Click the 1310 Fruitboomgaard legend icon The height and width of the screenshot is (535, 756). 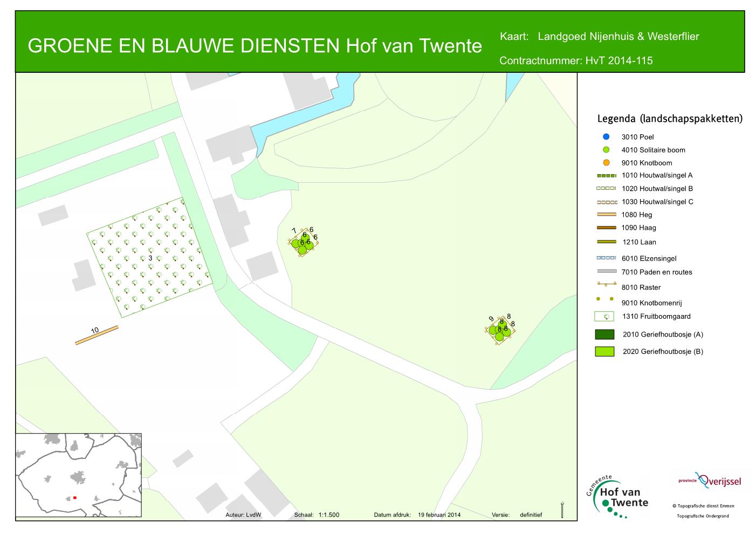pyautogui.click(x=605, y=317)
